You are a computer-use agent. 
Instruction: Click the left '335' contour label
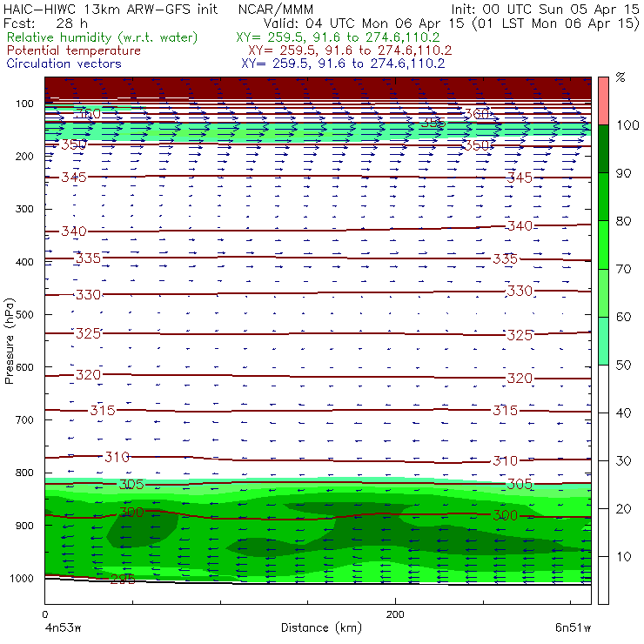88,258
